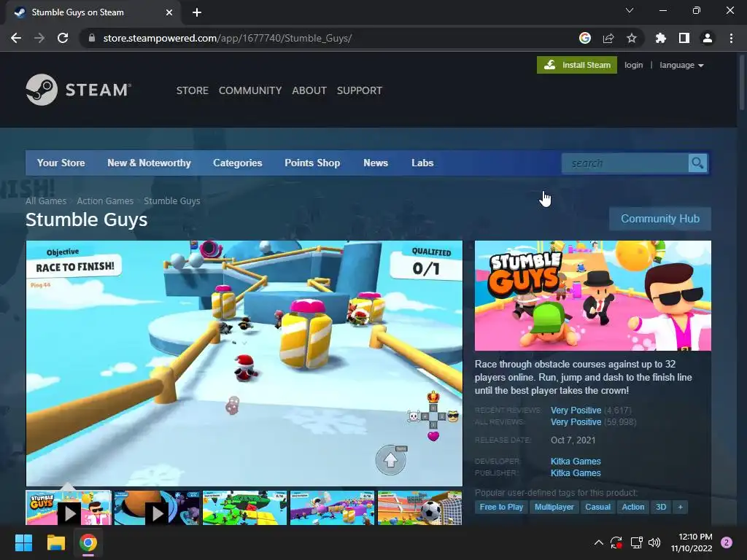Screen dimensions: 747x560
Task: Open the SUPPORT top menu
Action: 359,90
